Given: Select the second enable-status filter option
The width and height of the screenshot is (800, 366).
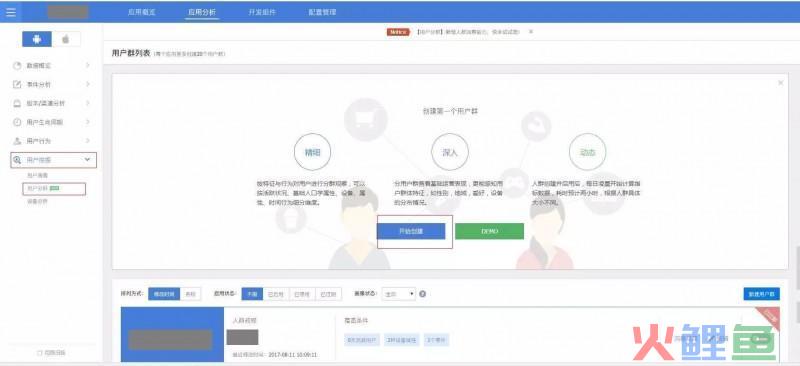Looking at the screenshot, I should 276,294.
